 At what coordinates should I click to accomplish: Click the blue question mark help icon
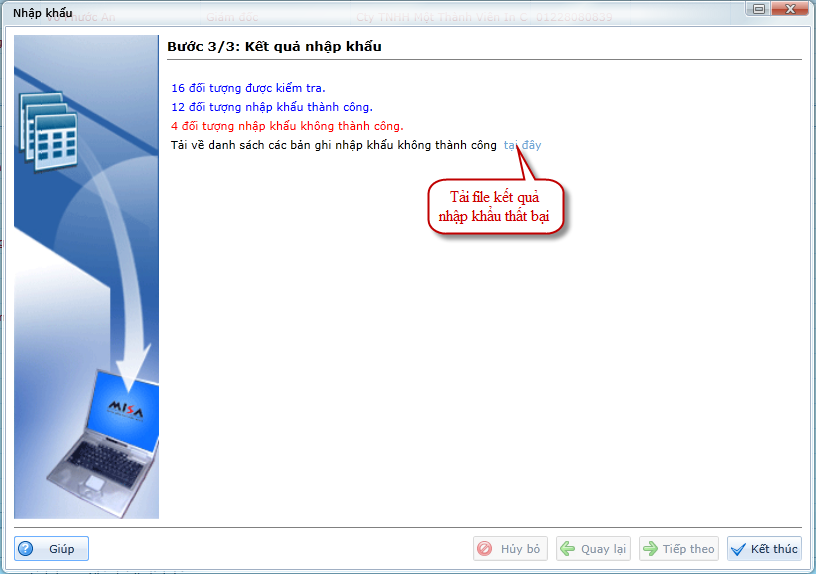click(x=27, y=549)
